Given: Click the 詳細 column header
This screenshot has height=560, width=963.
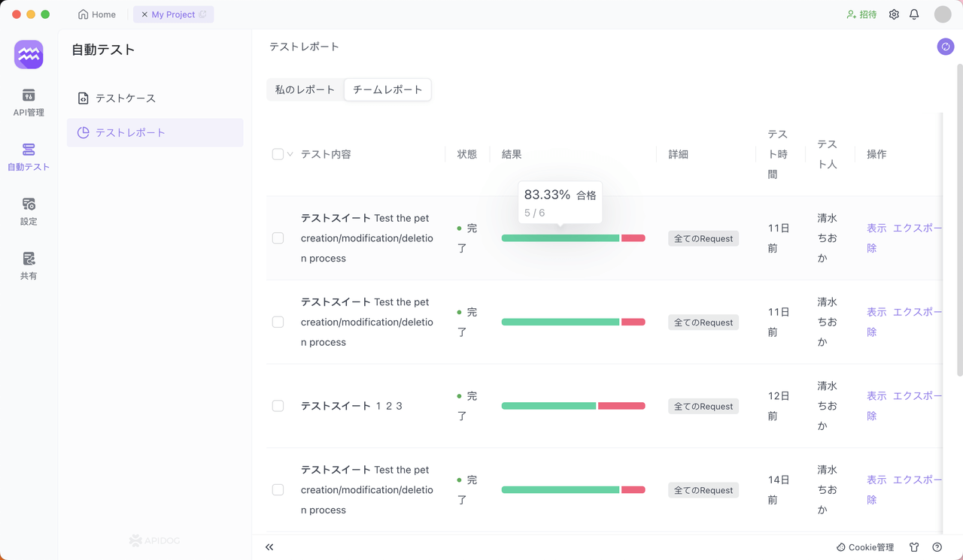Looking at the screenshot, I should coord(679,154).
